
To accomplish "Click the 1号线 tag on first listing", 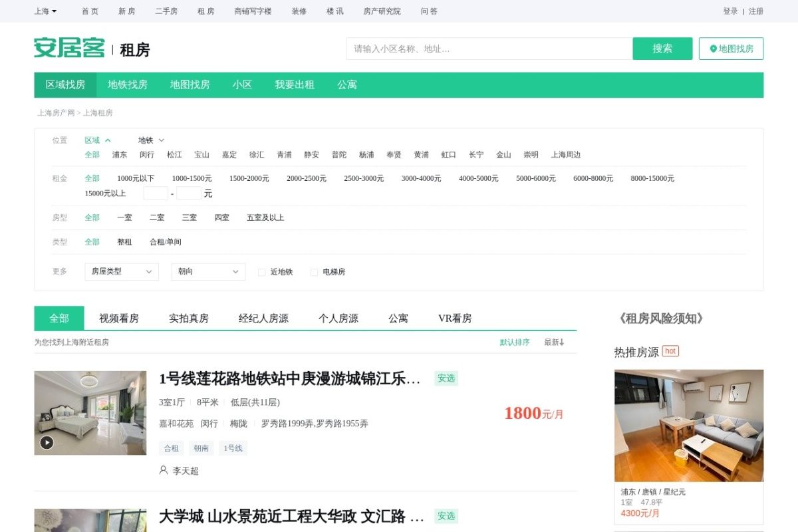I will click(x=233, y=448).
